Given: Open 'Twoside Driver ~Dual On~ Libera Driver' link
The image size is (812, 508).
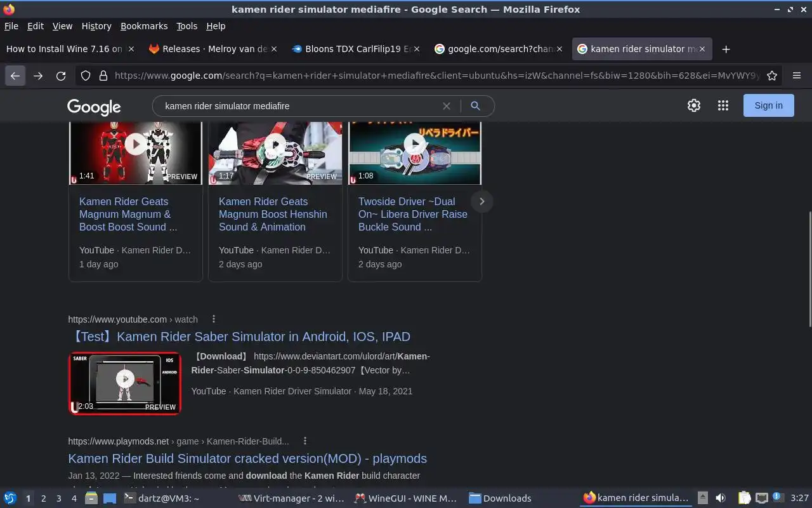Looking at the screenshot, I should [x=413, y=214].
